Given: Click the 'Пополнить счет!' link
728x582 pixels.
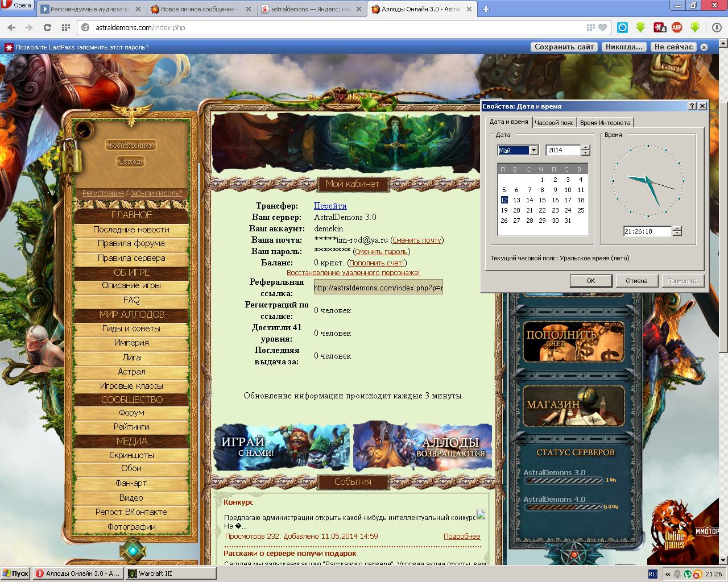Looking at the screenshot, I should [x=377, y=263].
